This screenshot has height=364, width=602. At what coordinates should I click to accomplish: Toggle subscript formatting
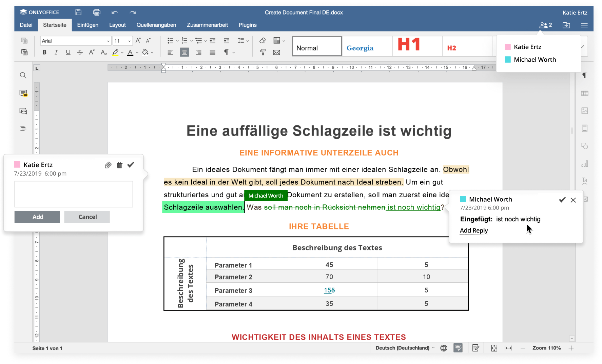coord(104,52)
